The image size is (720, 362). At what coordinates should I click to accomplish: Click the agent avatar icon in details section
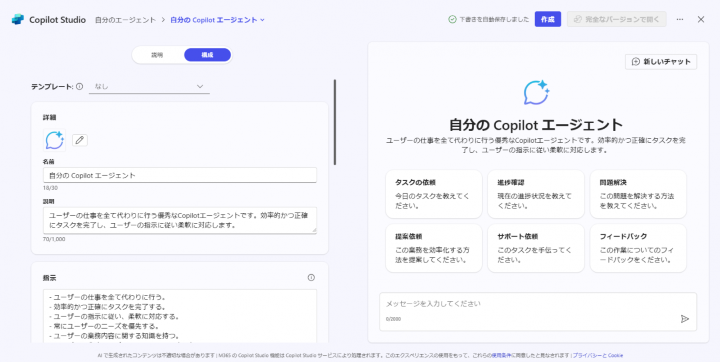(55, 140)
